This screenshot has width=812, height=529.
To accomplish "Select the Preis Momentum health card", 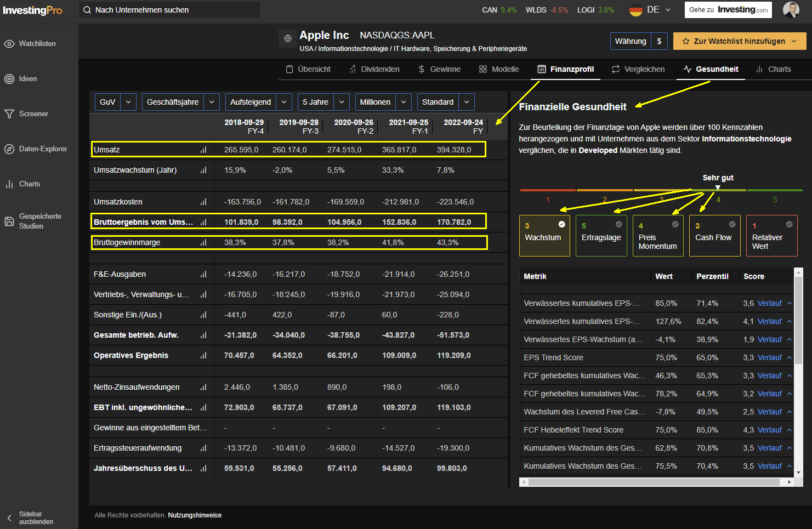I will click(658, 236).
